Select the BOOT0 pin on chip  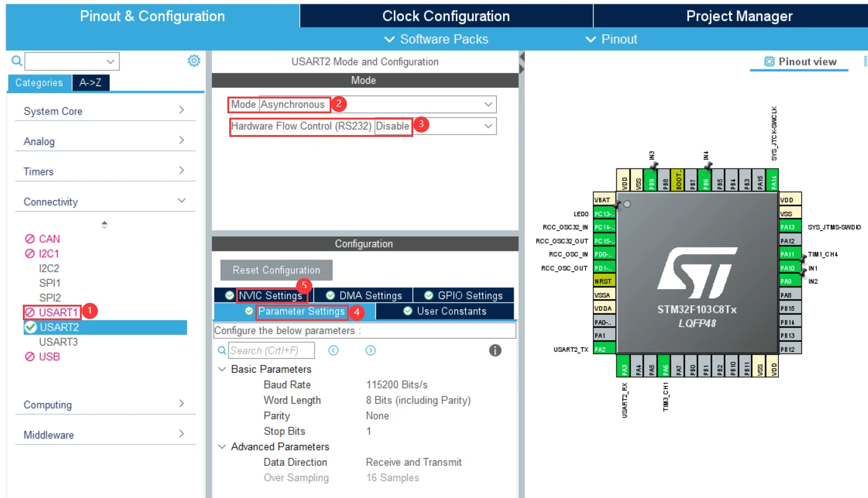678,180
